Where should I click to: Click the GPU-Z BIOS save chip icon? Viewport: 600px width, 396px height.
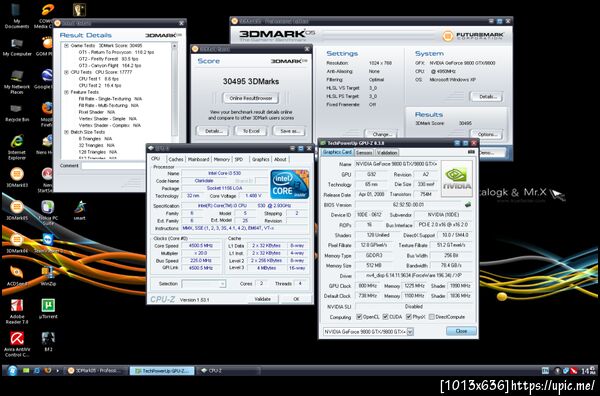[x=468, y=205]
